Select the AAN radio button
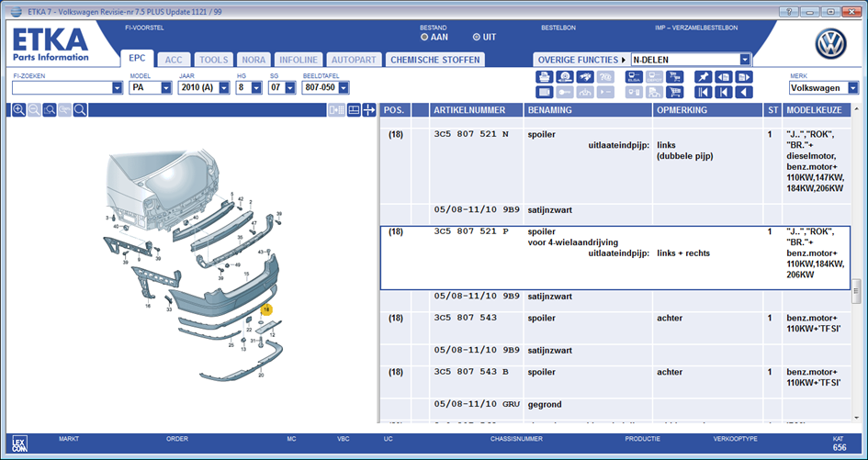Viewport: 868px width, 460px height. pos(424,37)
